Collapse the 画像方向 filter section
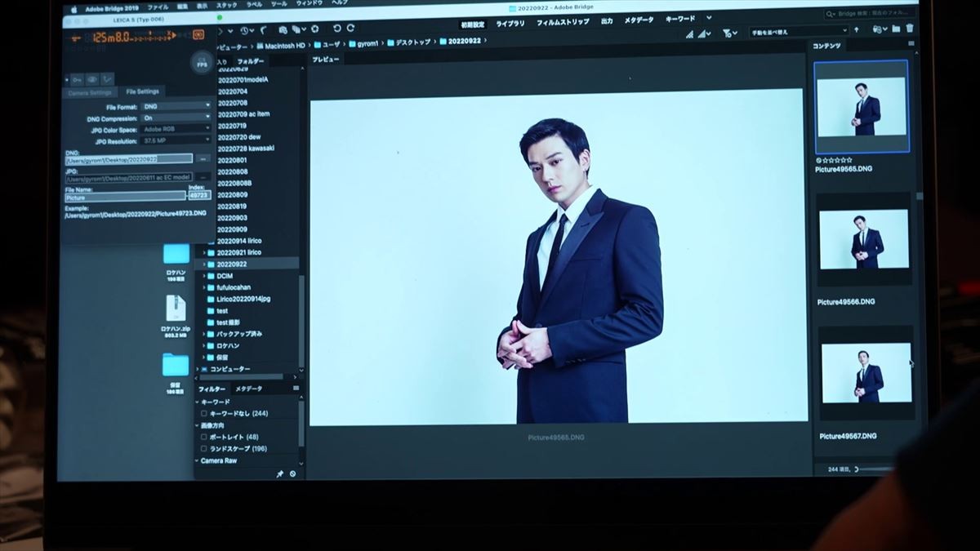The width and height of the screenshot is (980, 551). click(197, 425)
